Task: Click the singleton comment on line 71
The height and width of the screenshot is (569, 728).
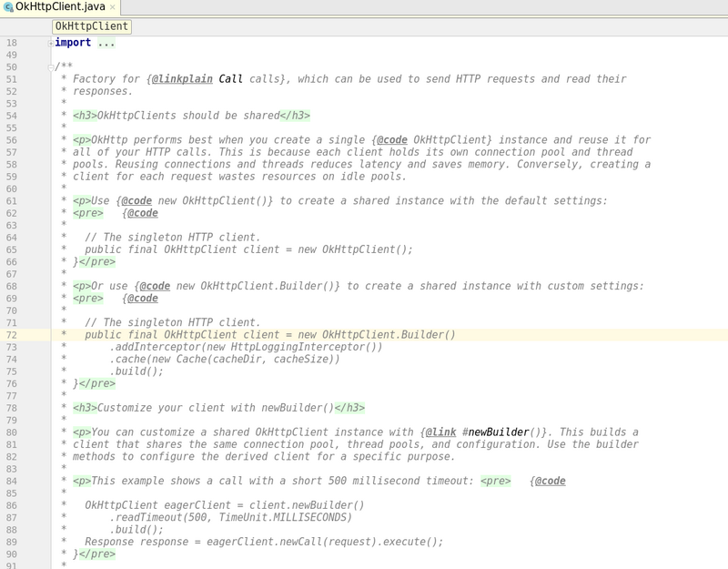Action: pos(173,323)
